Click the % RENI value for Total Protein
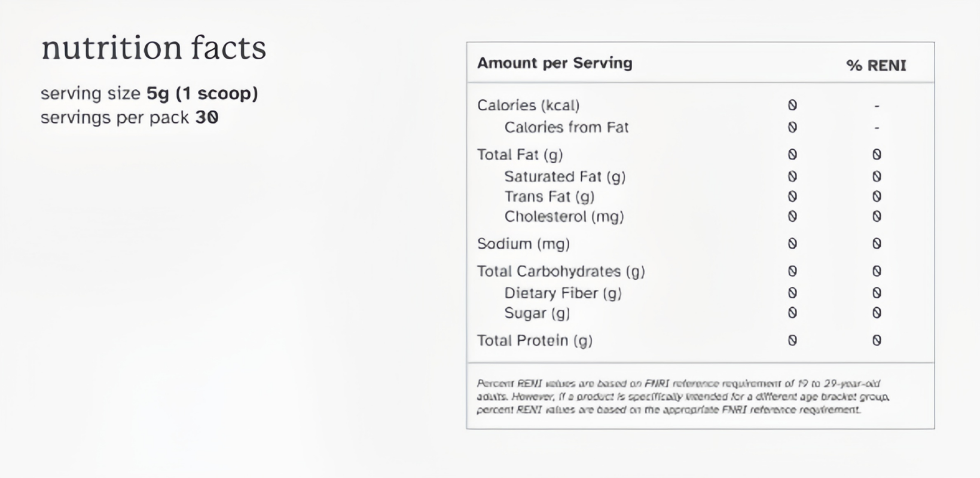Screen dimensions: 980x478 tap(877, 341)
